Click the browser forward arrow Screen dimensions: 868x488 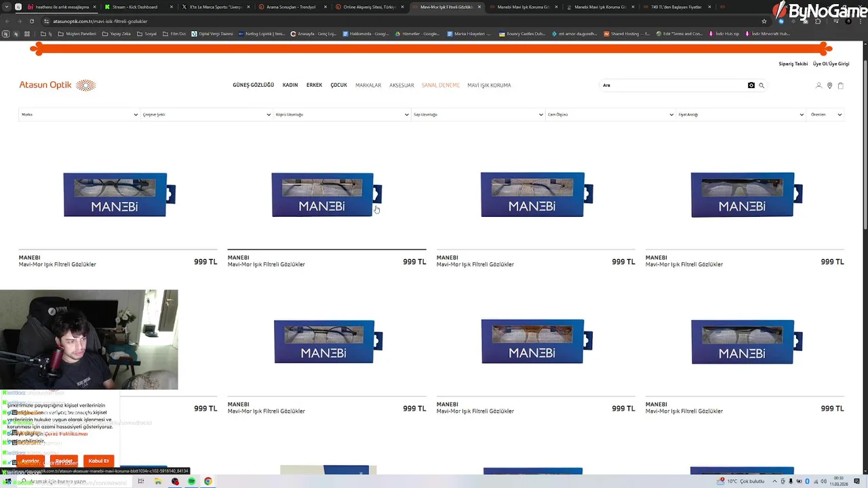19,21
